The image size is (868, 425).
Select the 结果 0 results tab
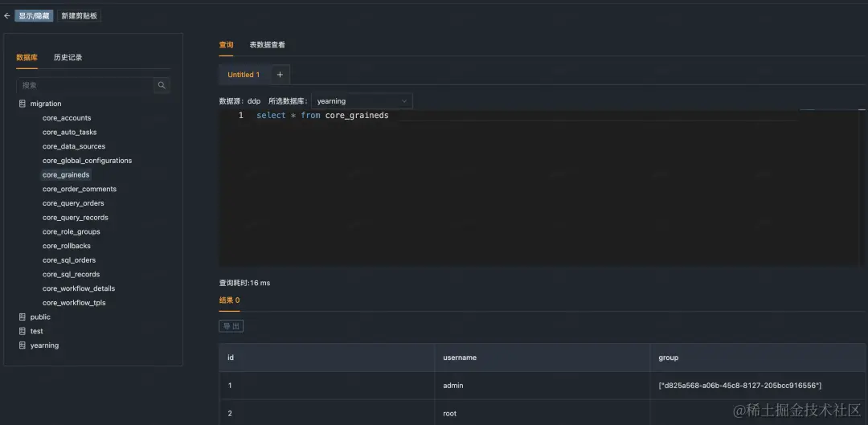pos(229,300)
